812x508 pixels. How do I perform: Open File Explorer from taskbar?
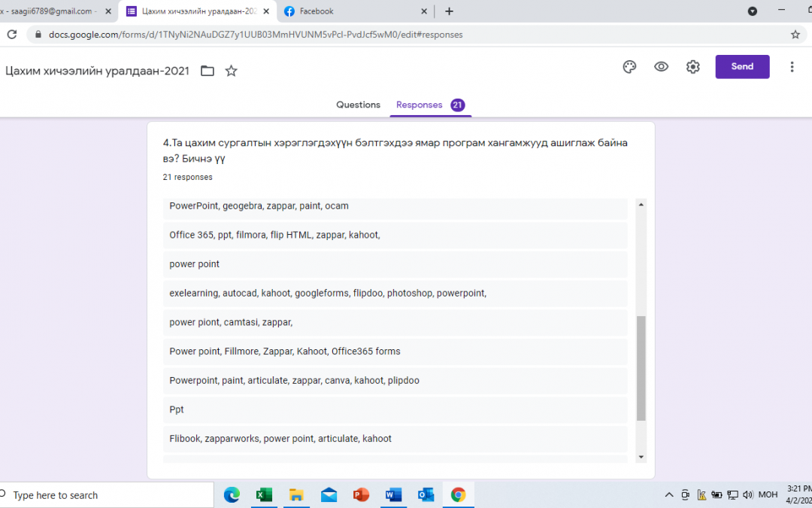(296, 495)
